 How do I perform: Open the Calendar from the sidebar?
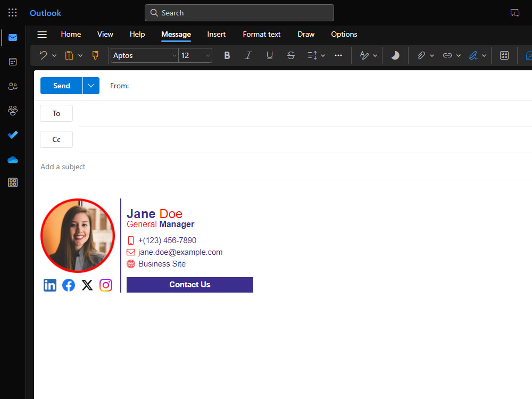point(12,62)
